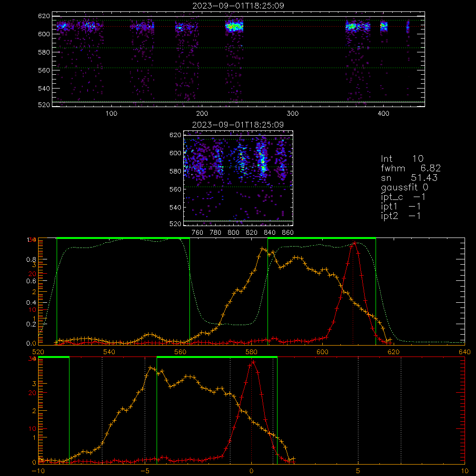Screen dimensions: 476x476
Task: Click the 'gaussfit 0' readout
Action: click(x=405, y=187)
